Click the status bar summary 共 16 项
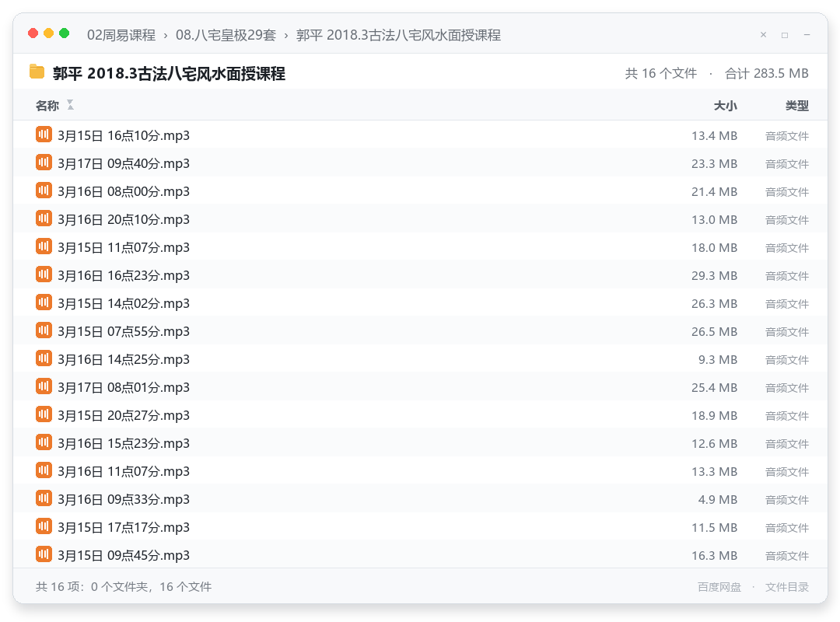840x622 pixels. pos(124,587)
